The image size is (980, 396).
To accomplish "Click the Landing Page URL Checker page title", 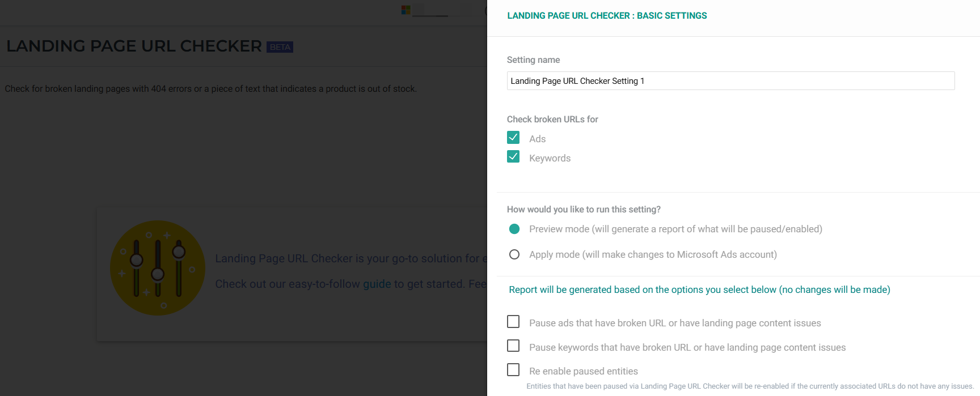I will tap(134, 46).
